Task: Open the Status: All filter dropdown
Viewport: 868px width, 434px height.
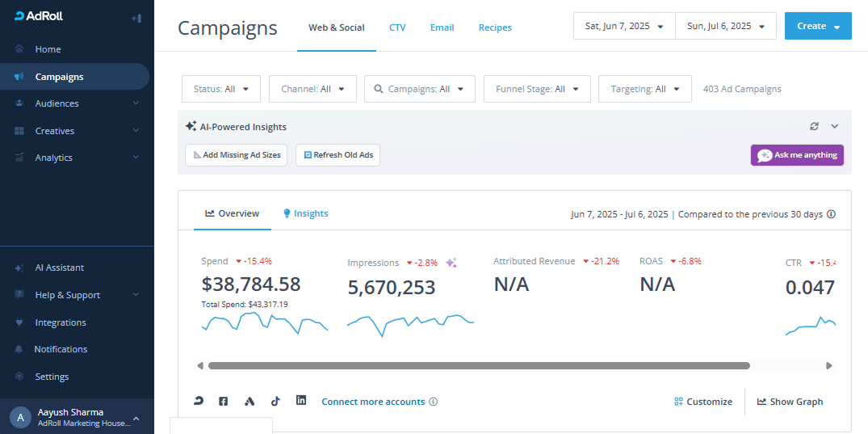Action: click(x=221, y=89)
